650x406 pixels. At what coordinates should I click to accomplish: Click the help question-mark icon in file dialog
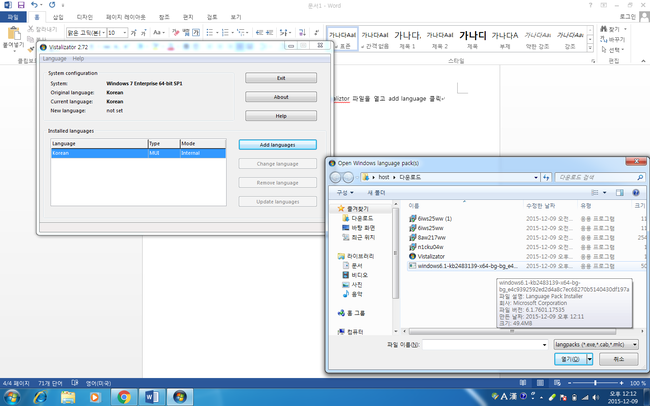[636, 192]
